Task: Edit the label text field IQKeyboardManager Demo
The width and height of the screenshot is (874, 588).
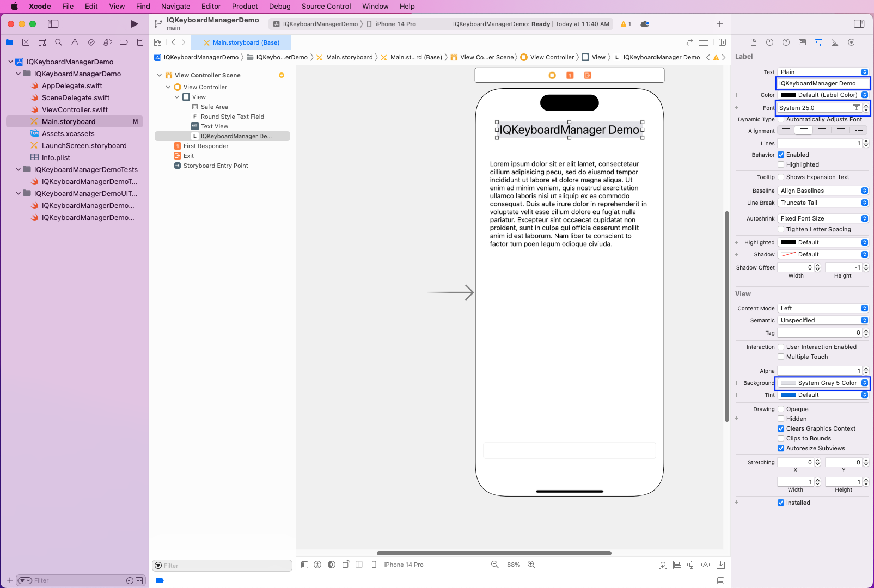Action: tap(823, 83)
